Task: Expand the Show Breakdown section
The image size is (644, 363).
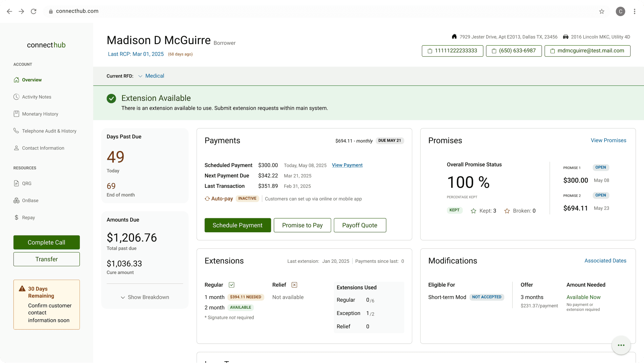Action: [x=145, y=297]
